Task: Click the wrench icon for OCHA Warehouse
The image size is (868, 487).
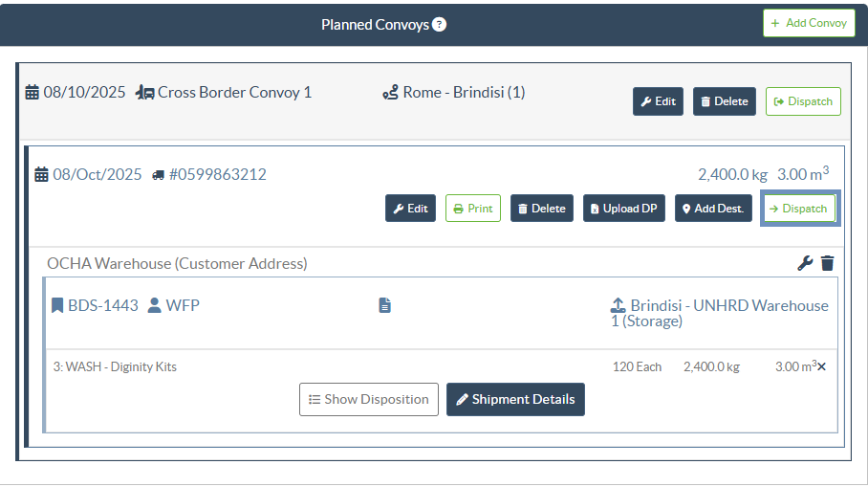Action: 806,263
